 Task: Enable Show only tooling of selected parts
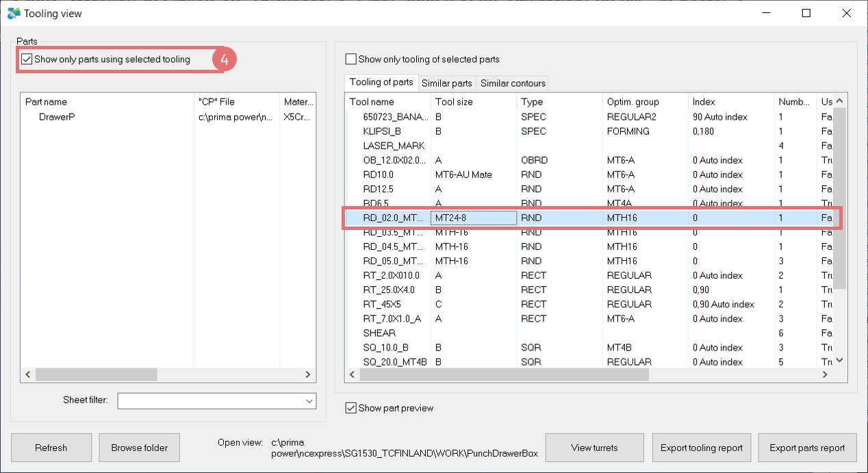(x=351, y=60)
